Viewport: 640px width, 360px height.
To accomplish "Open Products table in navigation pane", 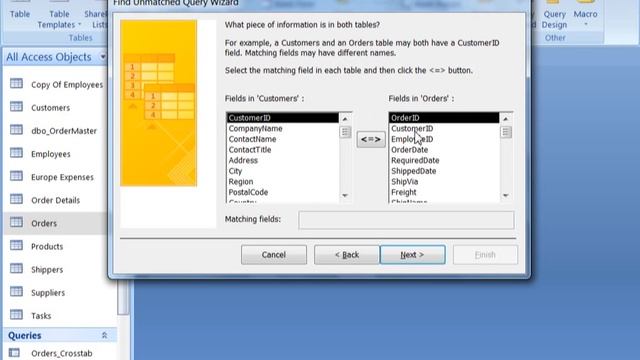I will click(x=47, y=247).
